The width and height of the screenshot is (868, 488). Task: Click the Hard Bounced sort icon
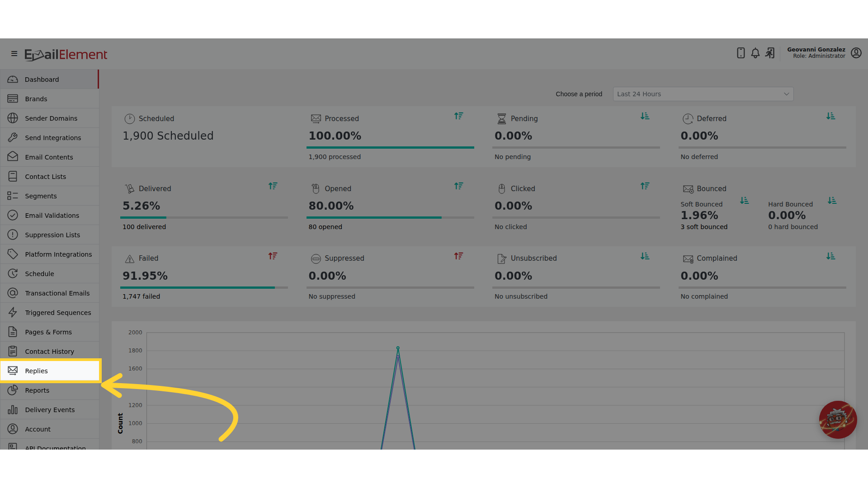832,201
